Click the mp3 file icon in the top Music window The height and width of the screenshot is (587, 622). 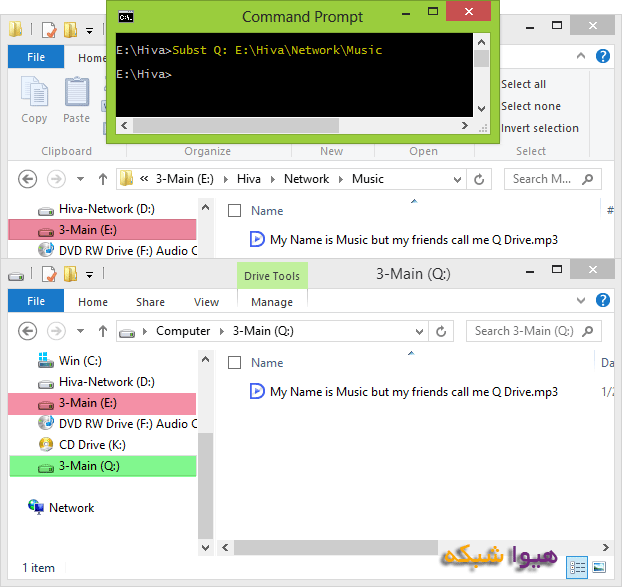(x=257, y=239)
